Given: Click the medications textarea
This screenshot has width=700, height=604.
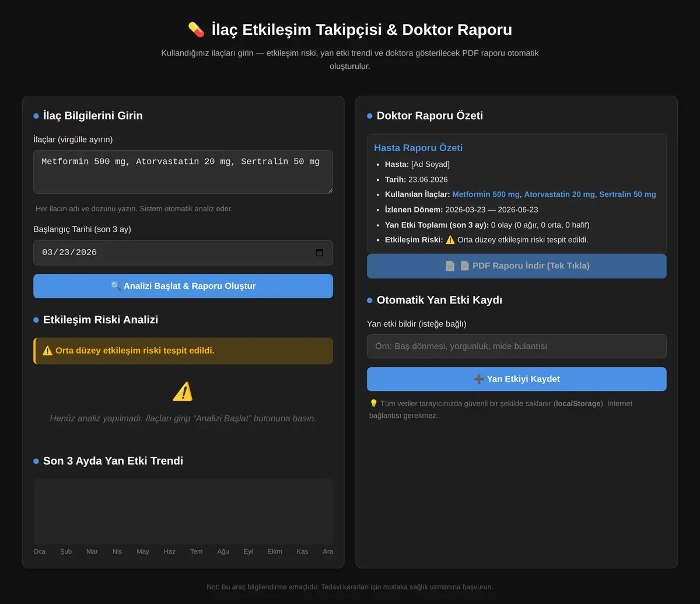Looking at the screenshot, I should [183, 172].
